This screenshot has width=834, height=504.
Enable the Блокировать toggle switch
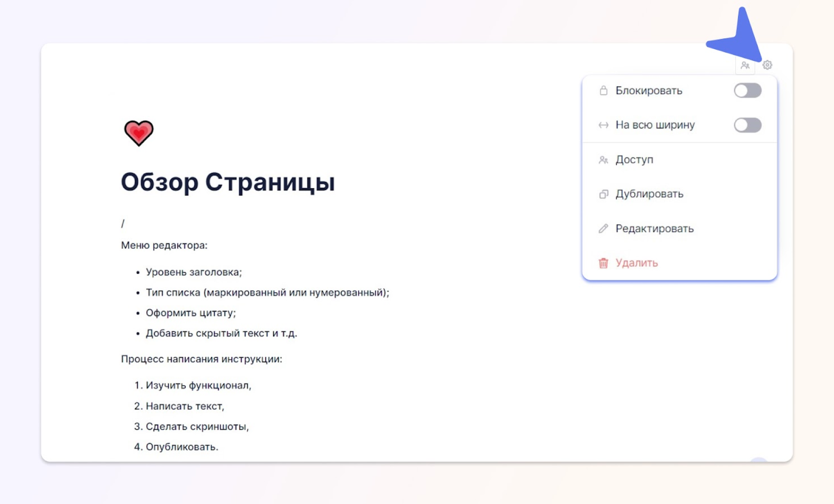coord(747,90)
